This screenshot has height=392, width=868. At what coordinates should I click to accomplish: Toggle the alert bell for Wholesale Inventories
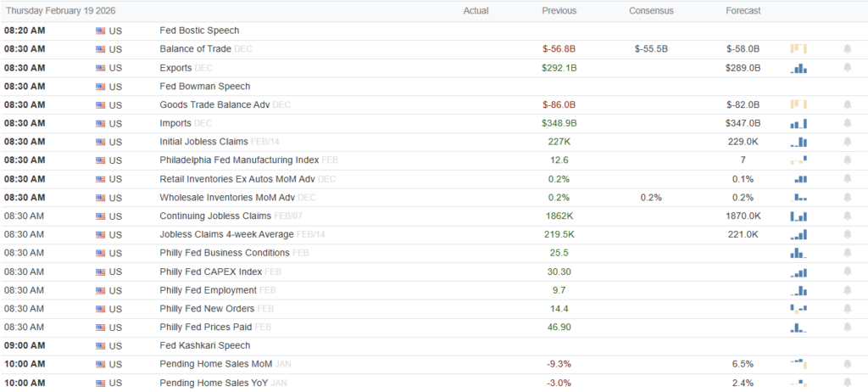coord(847,198)
